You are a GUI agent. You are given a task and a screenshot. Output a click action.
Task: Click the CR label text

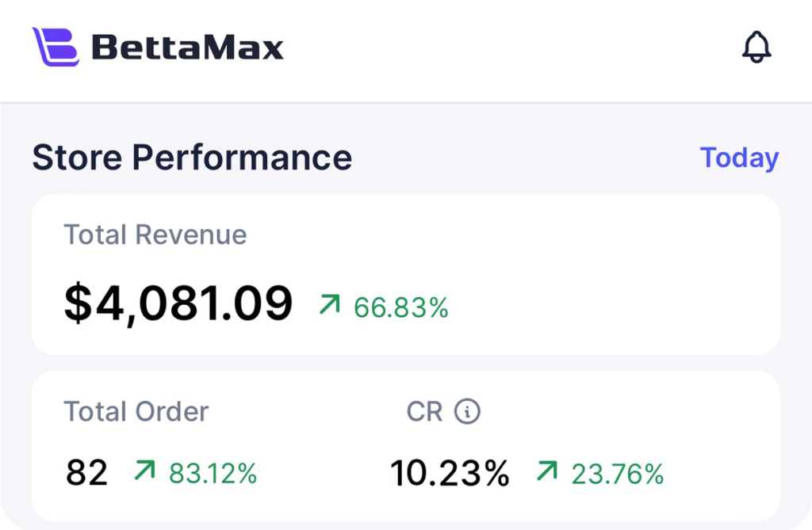(x=424, y=411)
